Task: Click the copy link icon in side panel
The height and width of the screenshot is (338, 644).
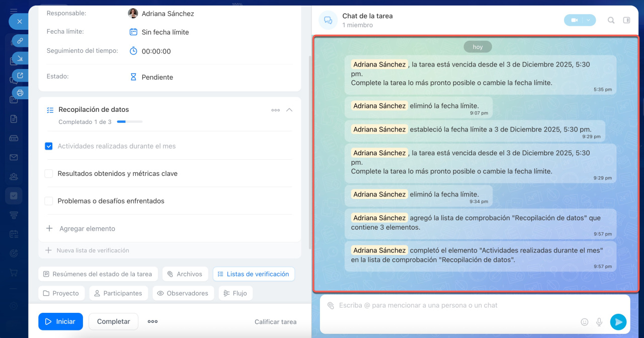Action: click(20, 41)
